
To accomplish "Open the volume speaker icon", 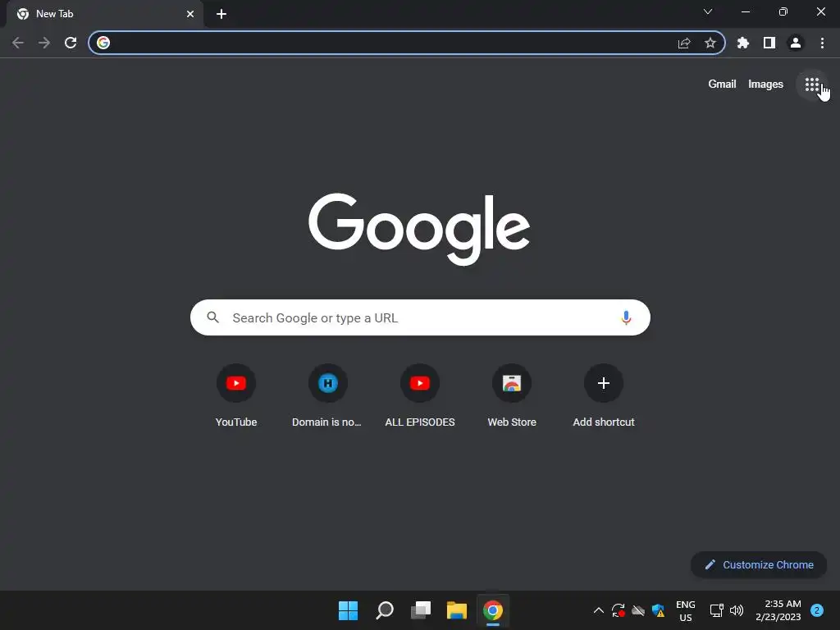I will [737, 610].
